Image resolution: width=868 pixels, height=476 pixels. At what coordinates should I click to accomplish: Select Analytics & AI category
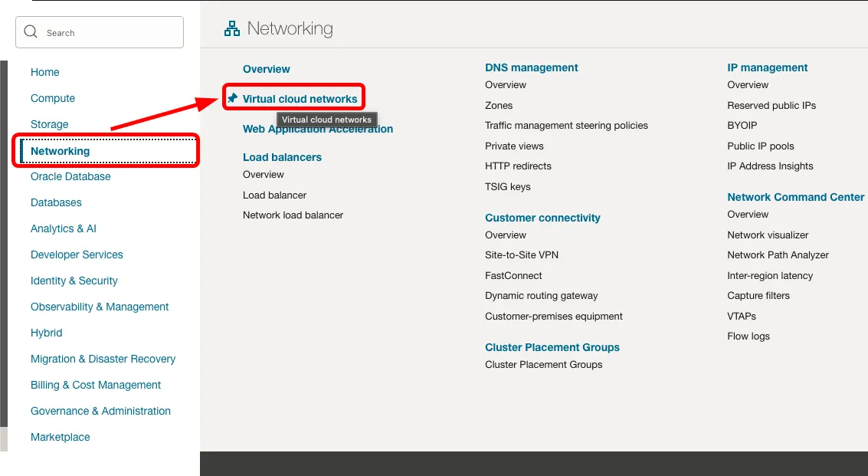pos(63,228)
